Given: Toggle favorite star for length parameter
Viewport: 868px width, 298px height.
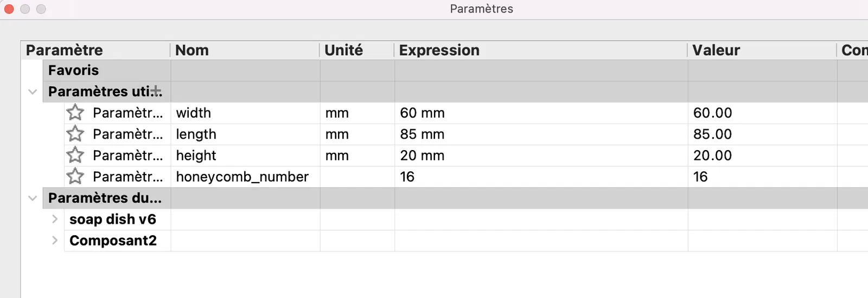Looking at the screenshot, I should click(75, 134).
